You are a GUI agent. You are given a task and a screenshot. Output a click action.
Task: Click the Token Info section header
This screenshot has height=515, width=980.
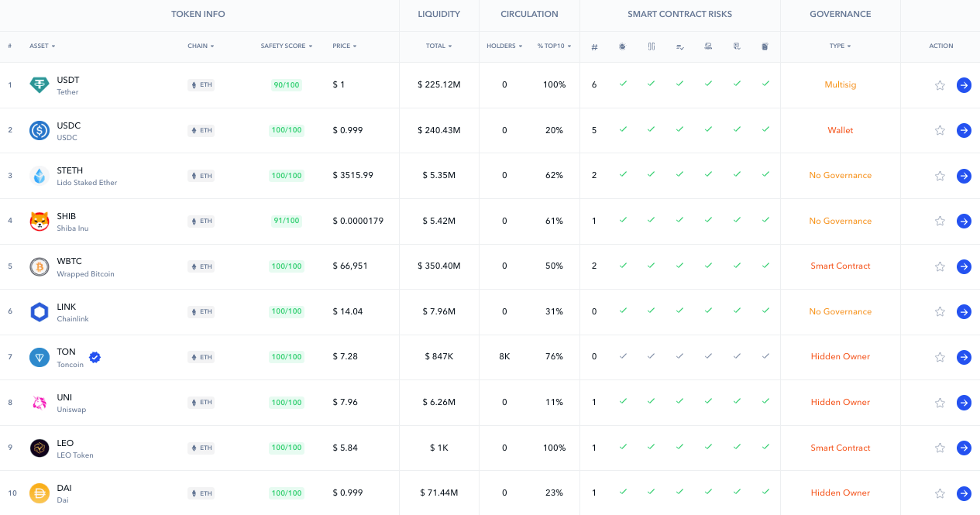(x=198, y=15)
